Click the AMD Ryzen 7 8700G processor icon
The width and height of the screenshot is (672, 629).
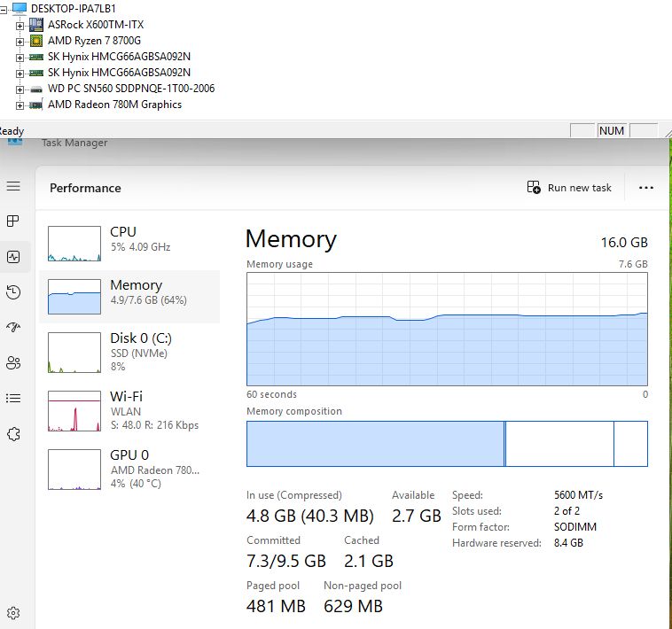[36, 41]
